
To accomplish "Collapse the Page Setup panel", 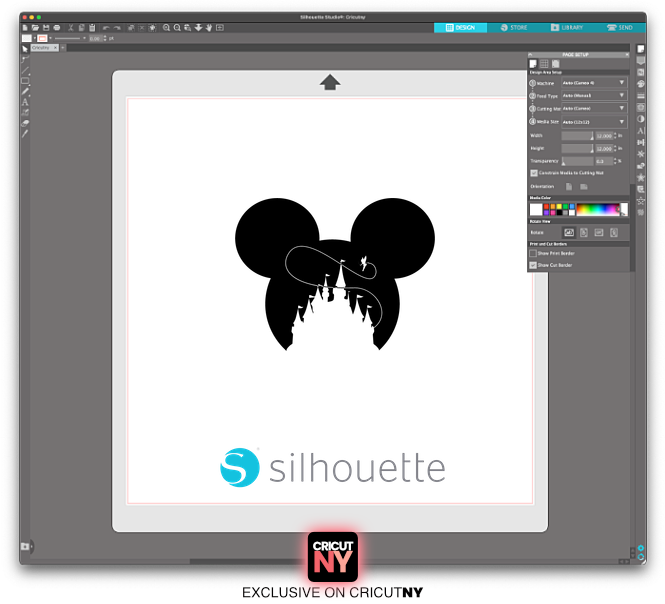I will tap(530, 55).
